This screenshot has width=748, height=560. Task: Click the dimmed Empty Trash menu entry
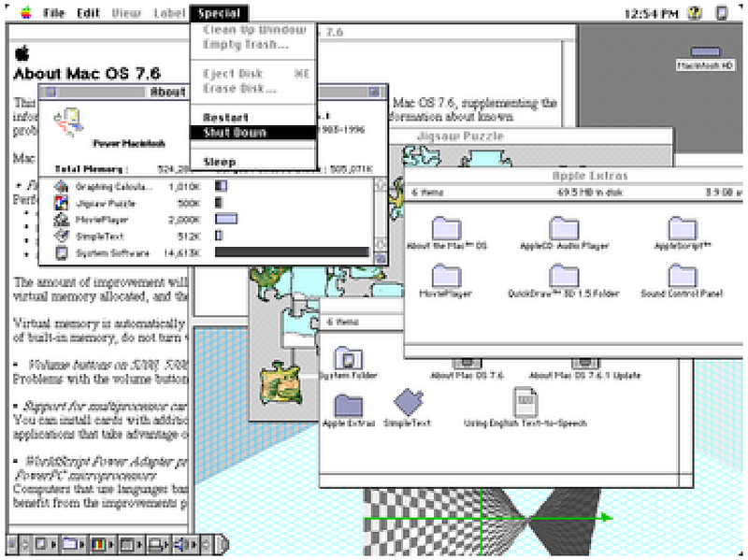click(x=252, y=44)
